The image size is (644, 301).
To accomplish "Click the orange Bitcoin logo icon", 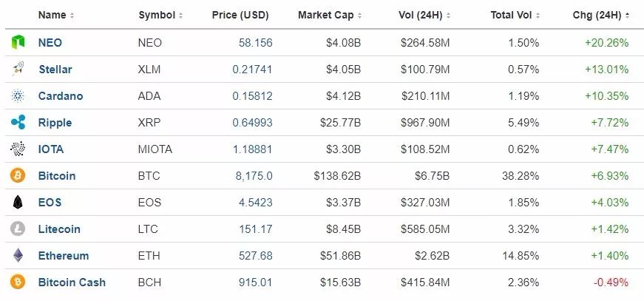I will (18, 176).
